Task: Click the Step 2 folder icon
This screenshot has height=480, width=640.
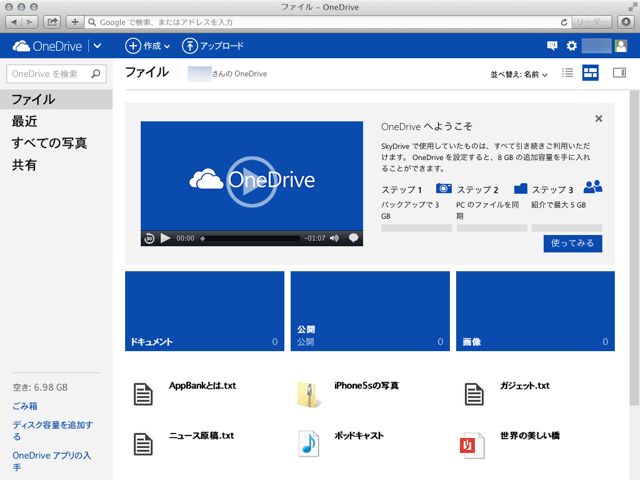Action: point(520,188)
